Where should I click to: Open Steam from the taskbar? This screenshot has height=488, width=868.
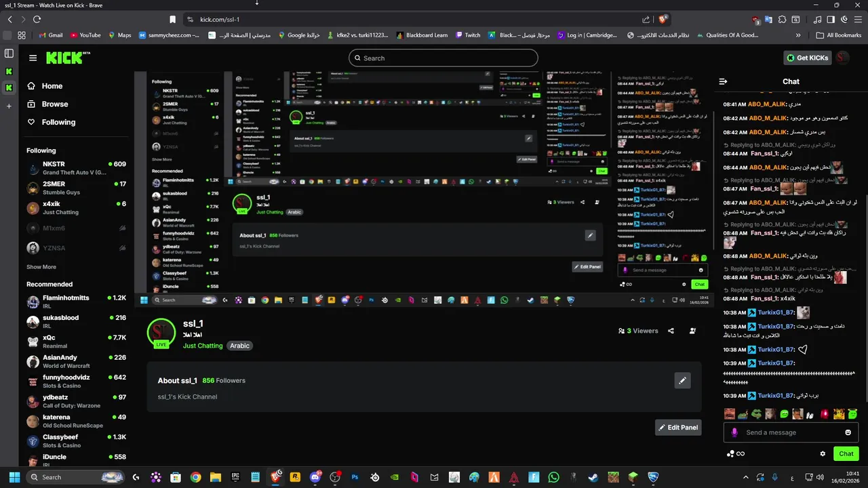pyautogui.click(x=593, y=477)
